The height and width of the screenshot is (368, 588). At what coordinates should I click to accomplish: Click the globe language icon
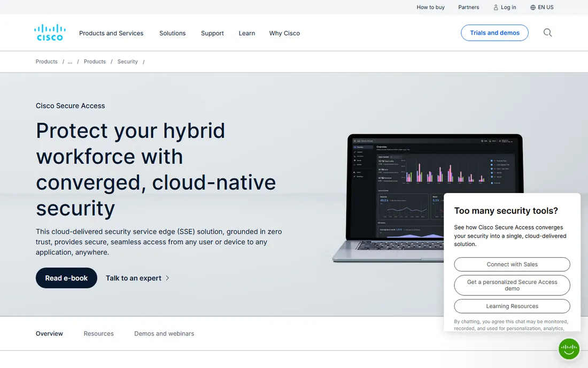point(533,7)
